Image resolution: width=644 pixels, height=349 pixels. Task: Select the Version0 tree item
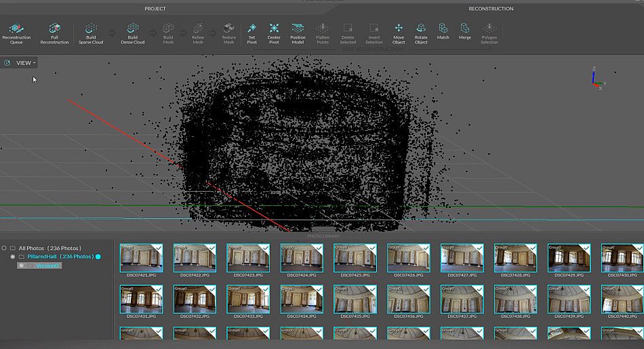pyautogui.click(x=47, y=266)
